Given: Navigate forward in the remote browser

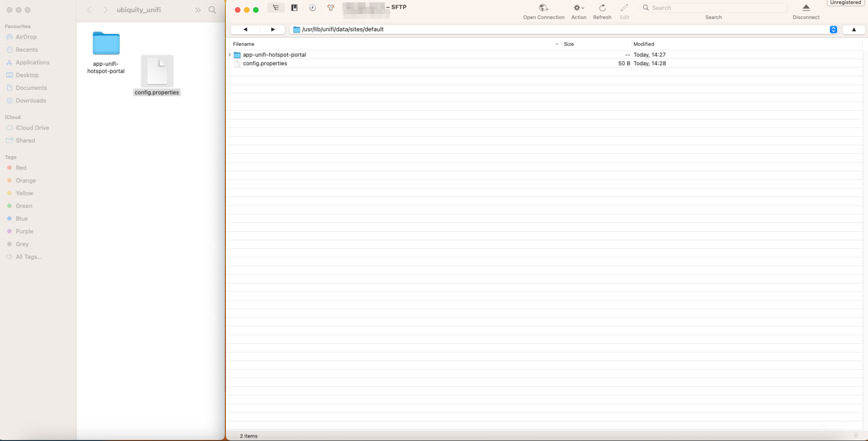Looking at the screenshot, I should coord(273,29).
